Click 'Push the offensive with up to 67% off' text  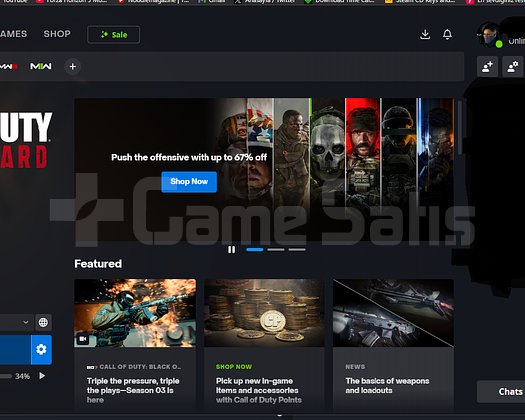189,157
